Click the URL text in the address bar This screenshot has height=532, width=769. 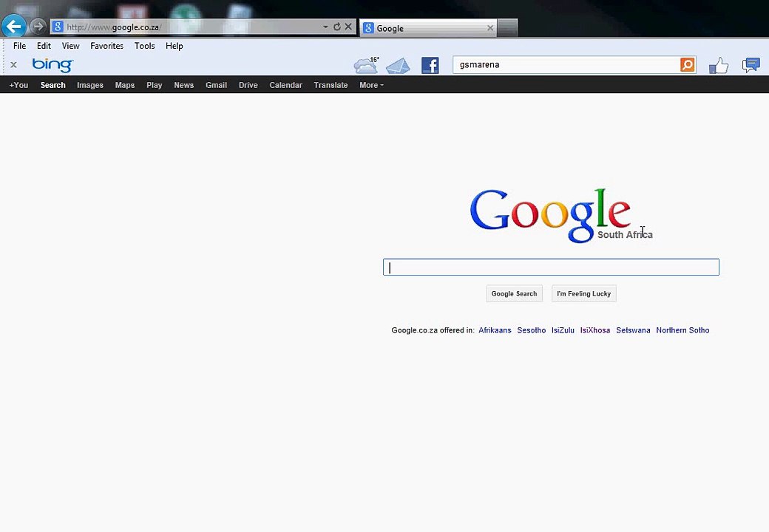pos(114,27)
